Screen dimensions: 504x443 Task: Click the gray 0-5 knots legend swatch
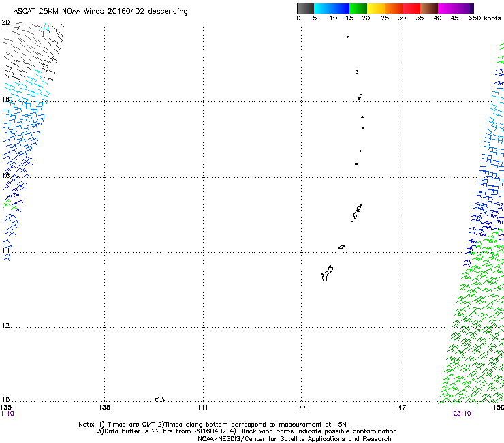pos(305,8)
